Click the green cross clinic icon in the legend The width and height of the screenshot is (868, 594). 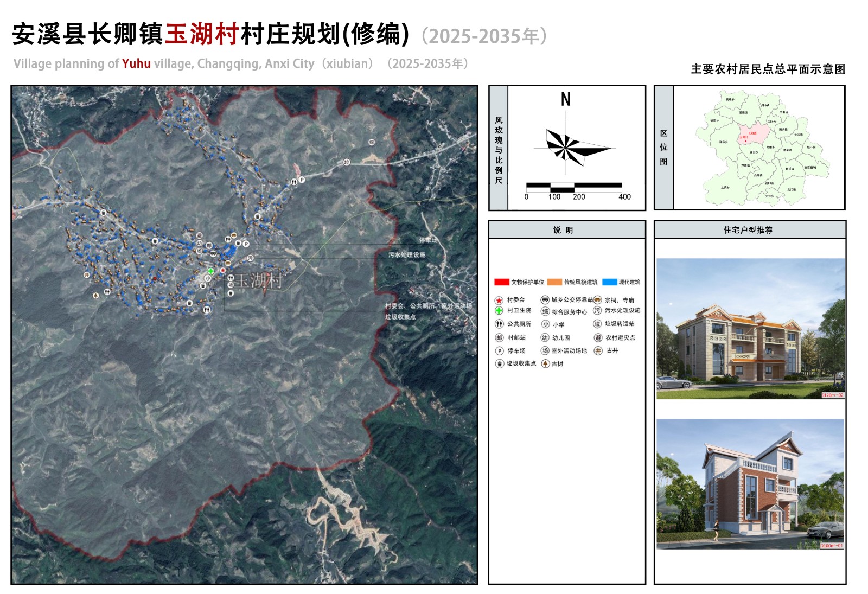[x=499, y=310]
